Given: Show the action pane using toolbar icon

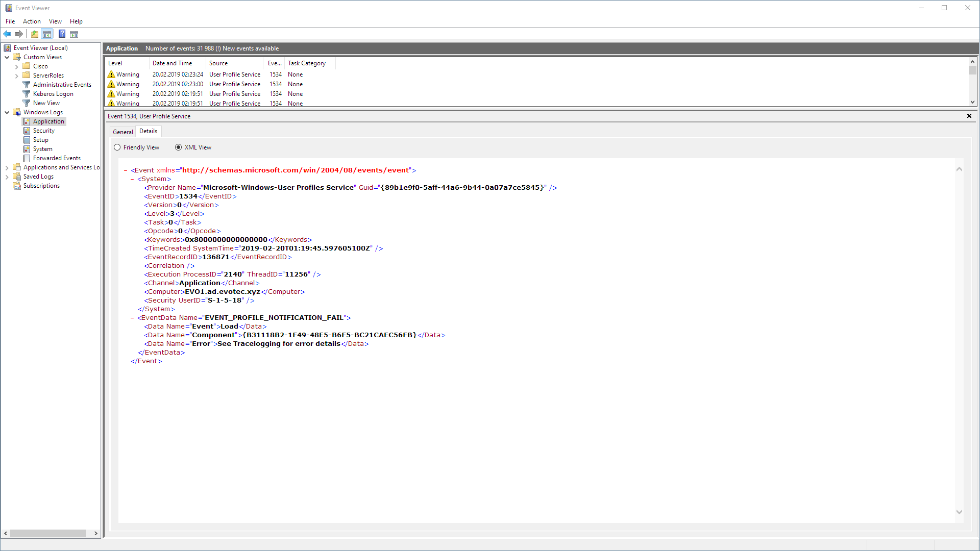Looking at the screenshot, I should point(75,34).
